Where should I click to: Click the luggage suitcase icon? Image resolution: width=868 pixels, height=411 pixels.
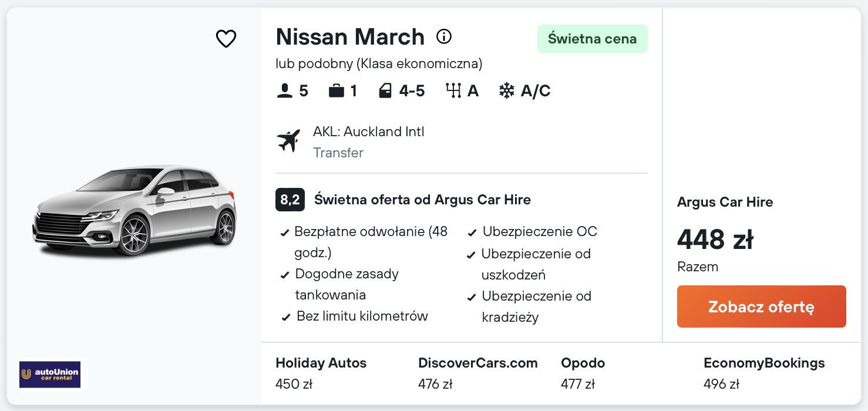tap(336, 91)
